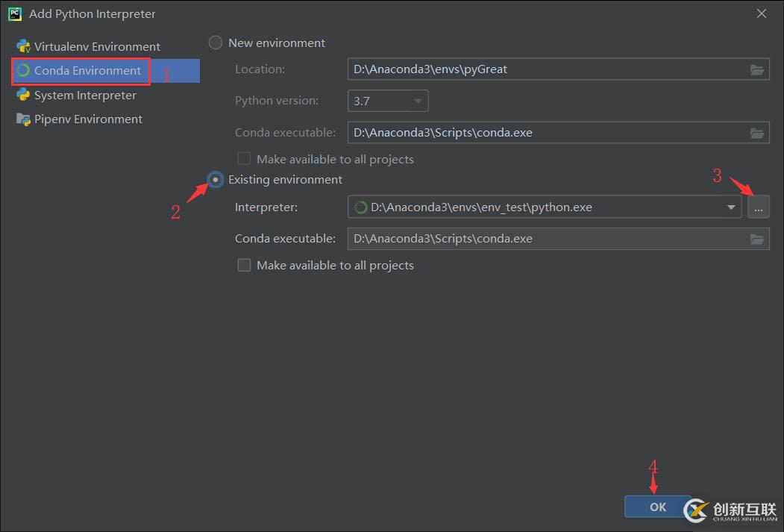Click the PyCharm logo in title bar
Image resolution: width=784 pixels, height=532 pixels.
(14, 13)
